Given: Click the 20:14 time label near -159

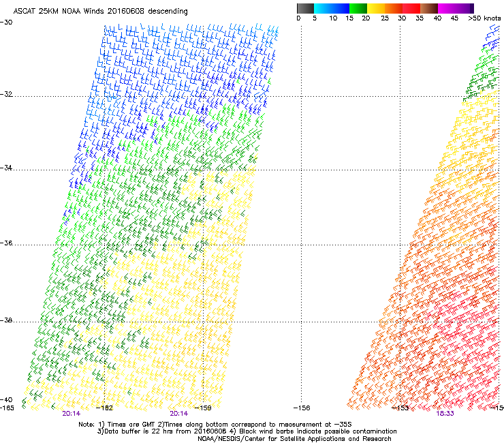Looking at the screenshot, I should [179, 414].
